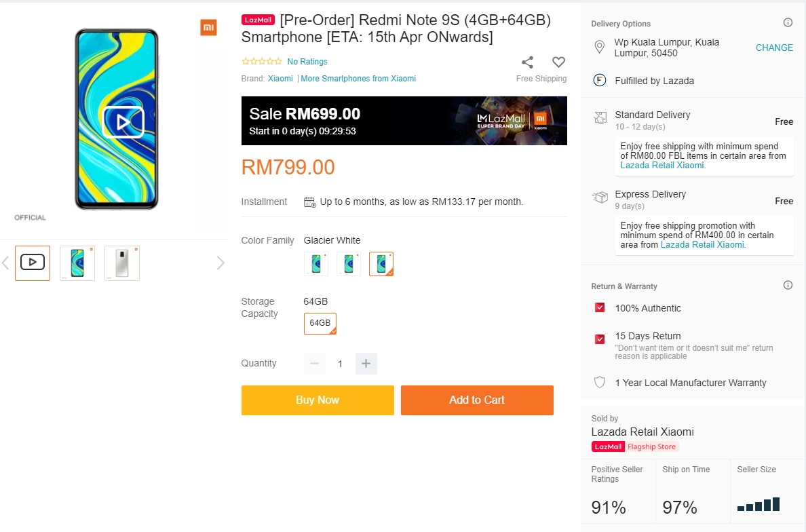Increase quantity with plus button
806x532 pixels.
point(366,364)
